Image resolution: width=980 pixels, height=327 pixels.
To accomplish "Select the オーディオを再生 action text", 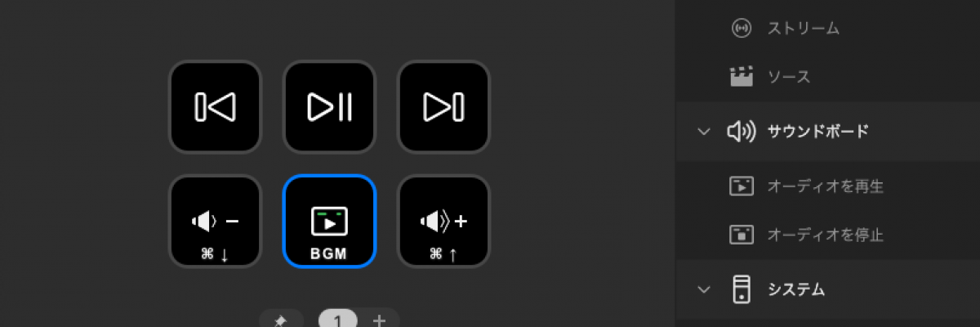I will pyautogui.click(x=826, y=186).
